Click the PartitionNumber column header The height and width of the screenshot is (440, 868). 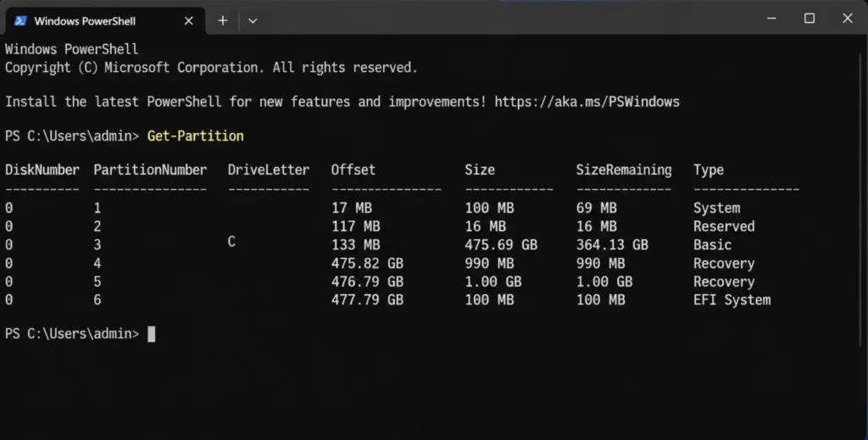[x=150, y=170]
